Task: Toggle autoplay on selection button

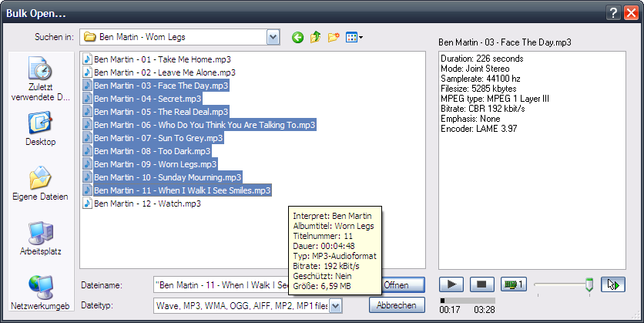Action: pos(613,284)
